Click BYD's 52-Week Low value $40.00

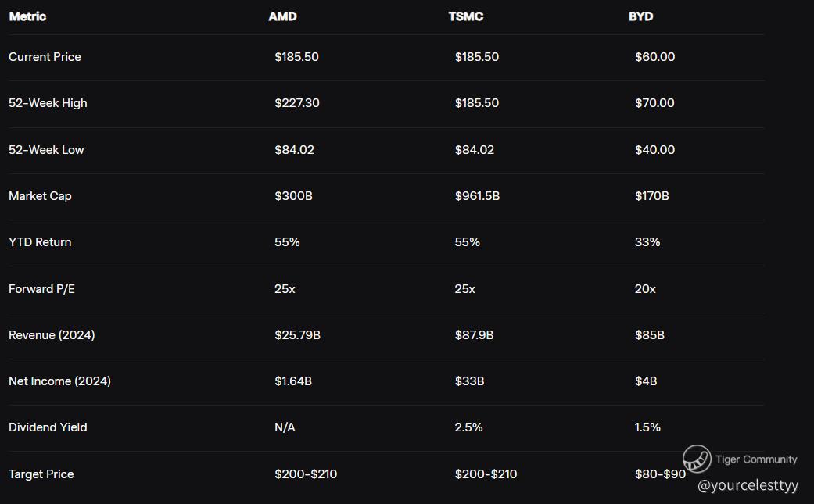coord(654,150)
